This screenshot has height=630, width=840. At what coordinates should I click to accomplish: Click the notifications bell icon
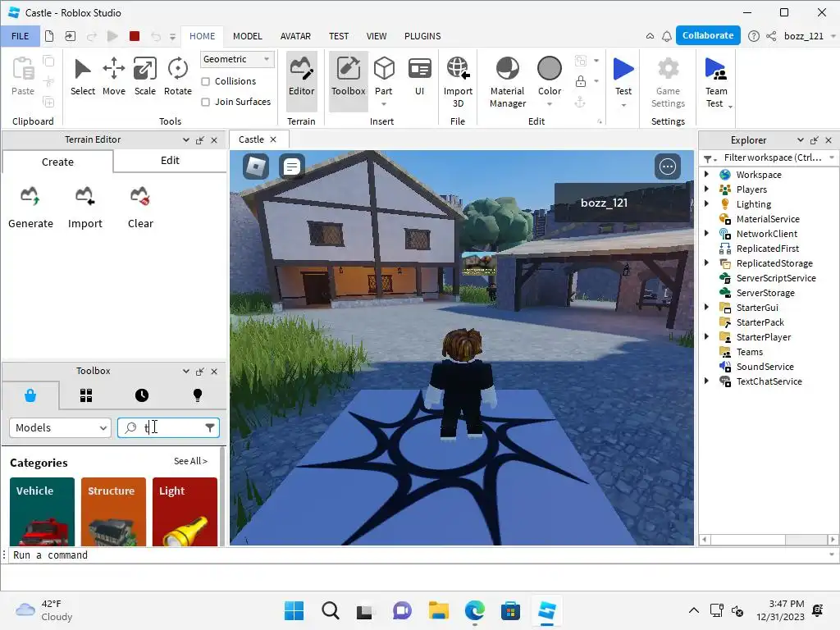coord(667,36)
